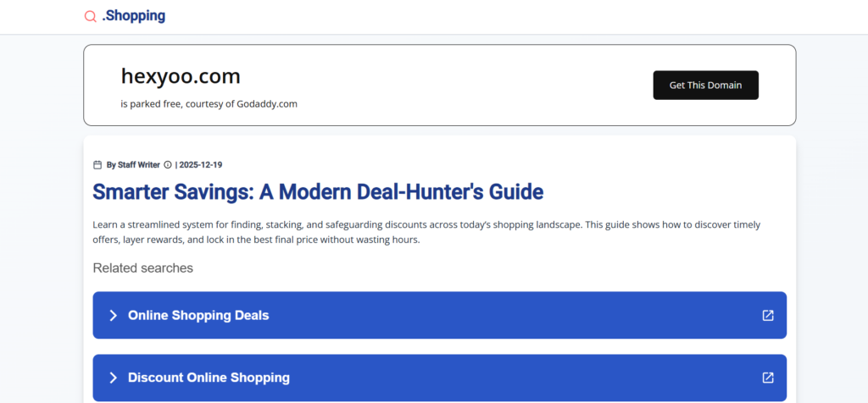Click the clock icon before the date
The image size is (868, 403).
168,165
